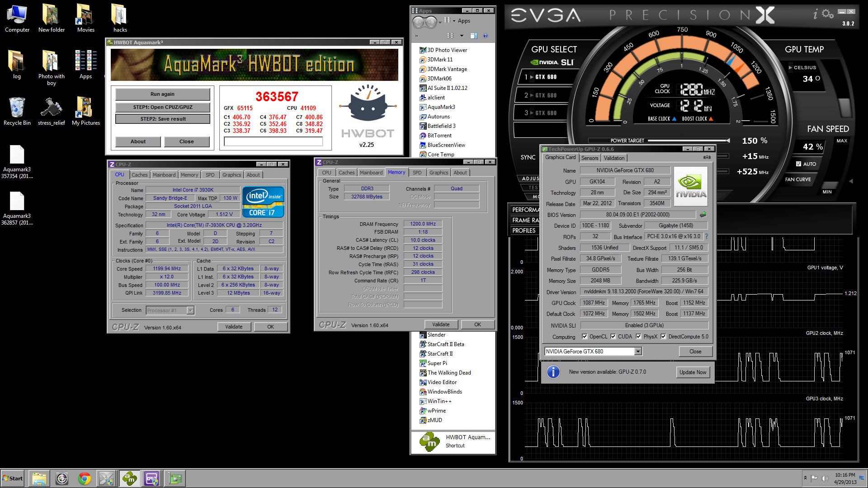The width and height of the screenshot is (868, 488).
Task: Toggle the CELSIUS unit arrow in Precision
Action: 790,68
